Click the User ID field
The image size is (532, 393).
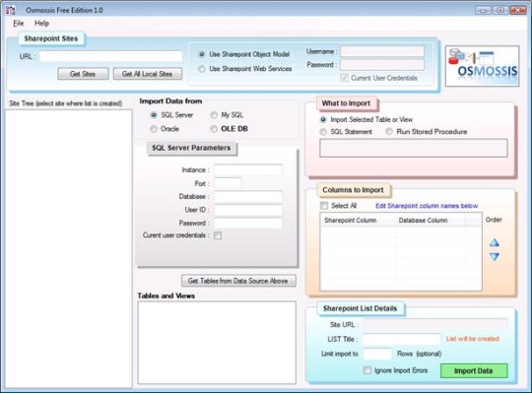click(x=248, y=210)
